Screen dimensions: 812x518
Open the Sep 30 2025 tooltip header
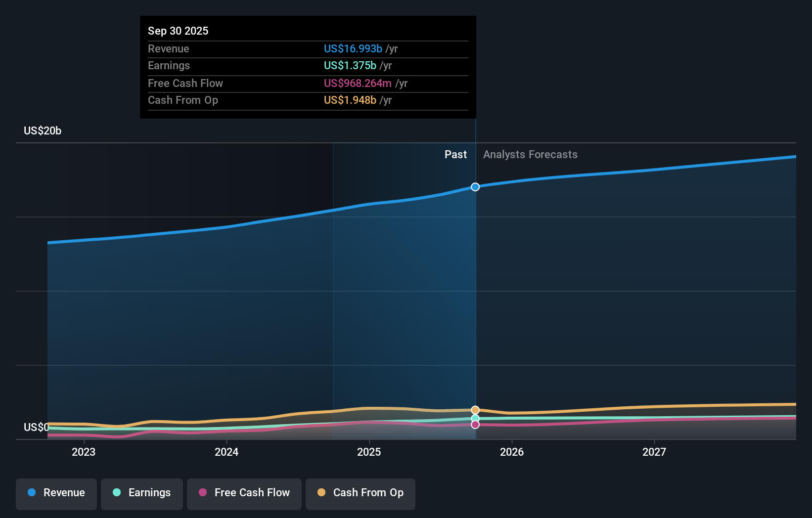pyautogui.click(x=178, y=31)
